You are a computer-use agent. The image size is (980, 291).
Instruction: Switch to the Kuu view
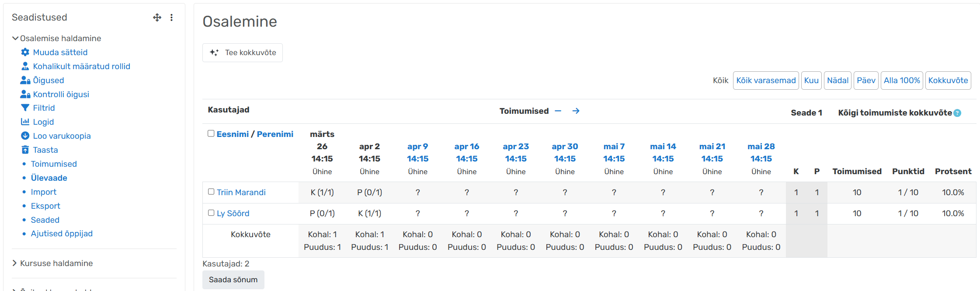coord(811,81)
